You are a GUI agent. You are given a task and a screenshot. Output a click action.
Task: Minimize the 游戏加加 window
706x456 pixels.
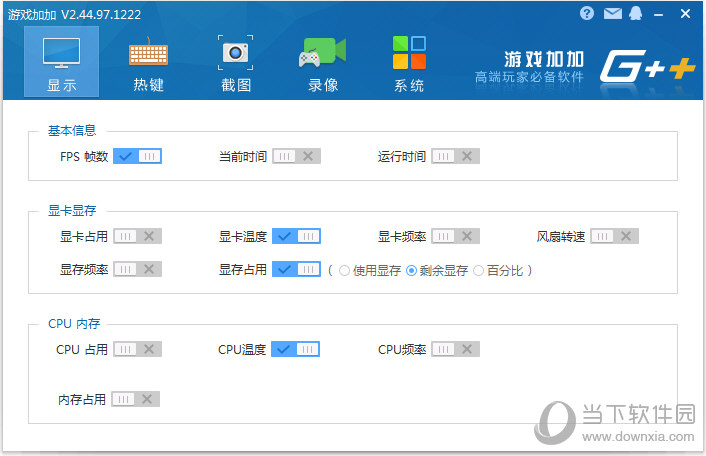pyautogui.click(x=658, y=14)
